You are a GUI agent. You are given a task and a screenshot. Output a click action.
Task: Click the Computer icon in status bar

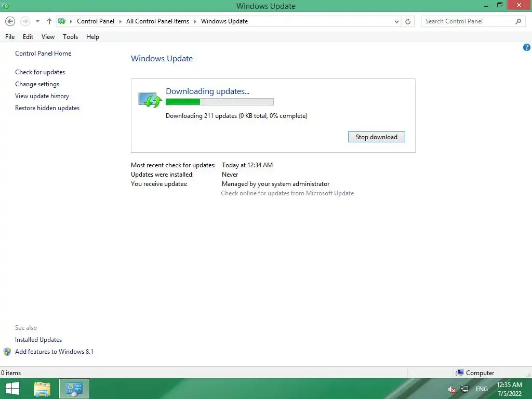[x=459, y=373]
